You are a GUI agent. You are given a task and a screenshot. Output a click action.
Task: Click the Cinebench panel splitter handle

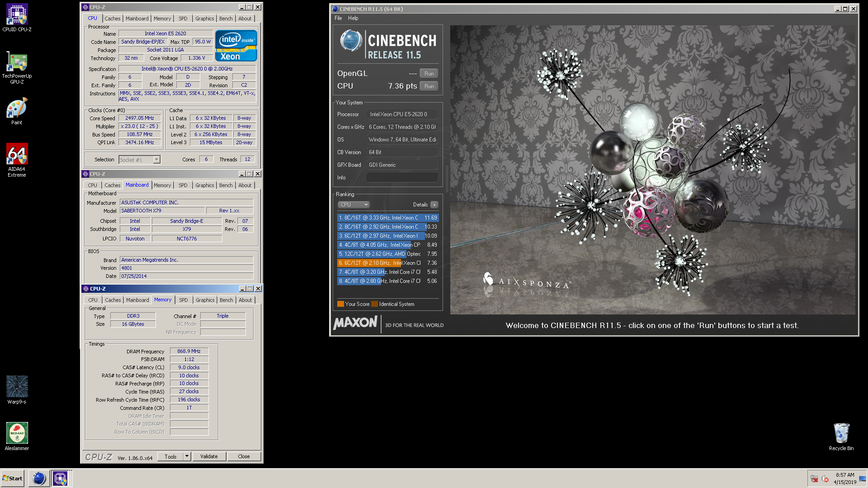point(447,178)
